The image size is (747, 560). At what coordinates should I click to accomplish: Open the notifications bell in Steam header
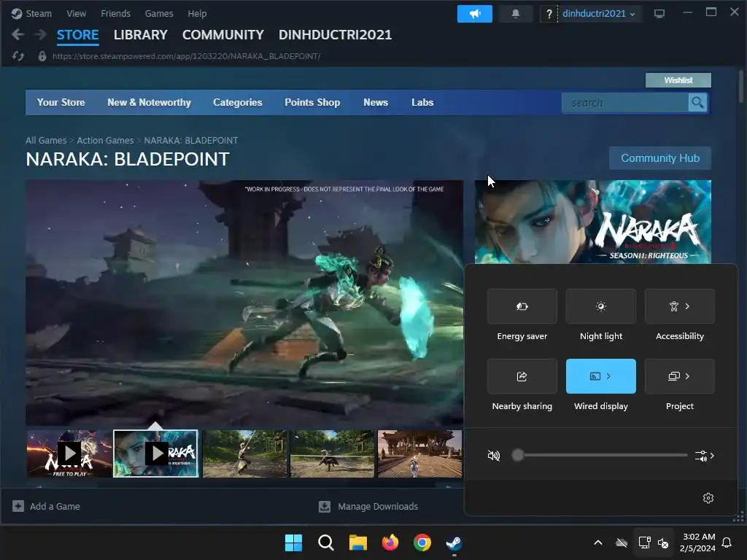click(x=516, y=14)
